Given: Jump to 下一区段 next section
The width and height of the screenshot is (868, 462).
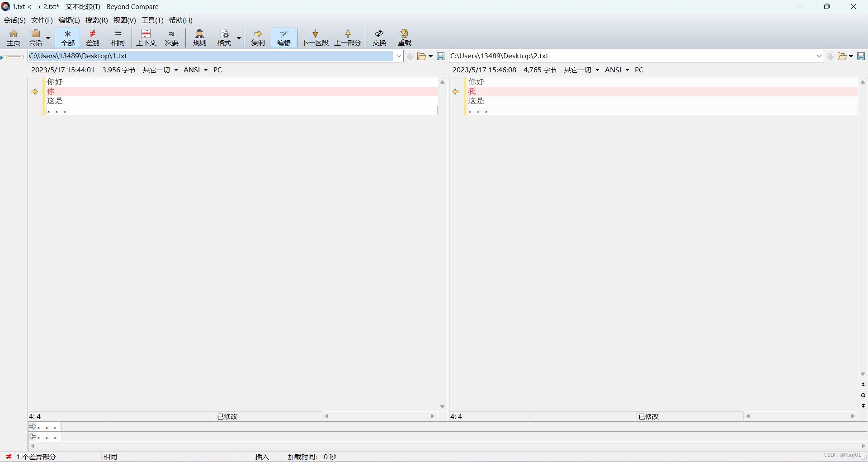Looking at the screenshot, I should point(315,38).
